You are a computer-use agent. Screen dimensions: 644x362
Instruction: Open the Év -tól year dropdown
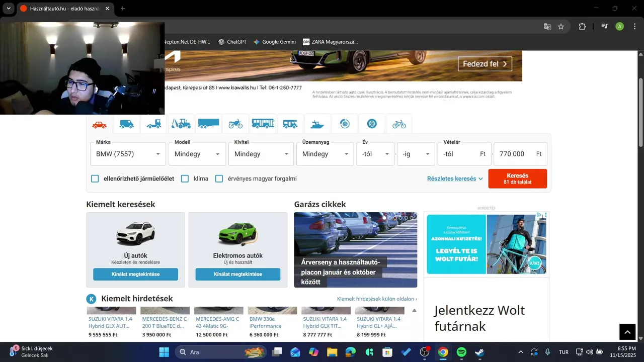click(375, 154)
